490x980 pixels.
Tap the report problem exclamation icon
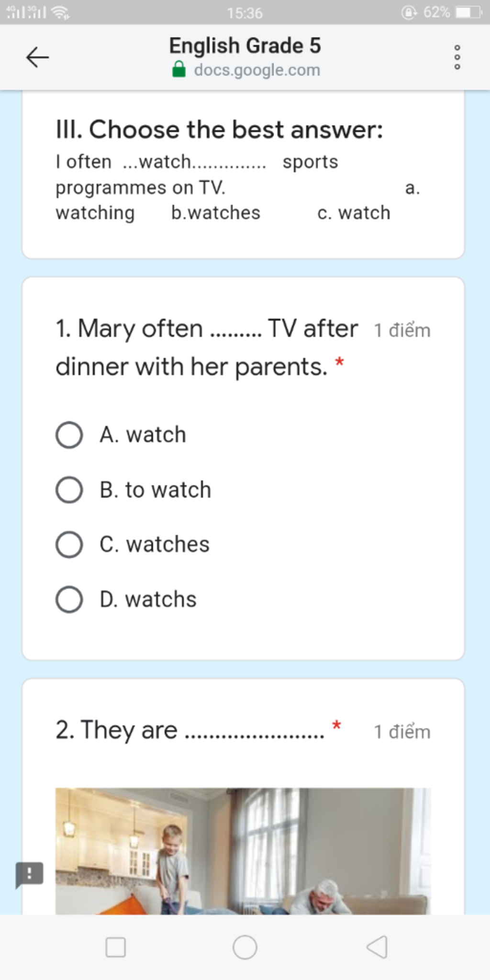(30, 874)
